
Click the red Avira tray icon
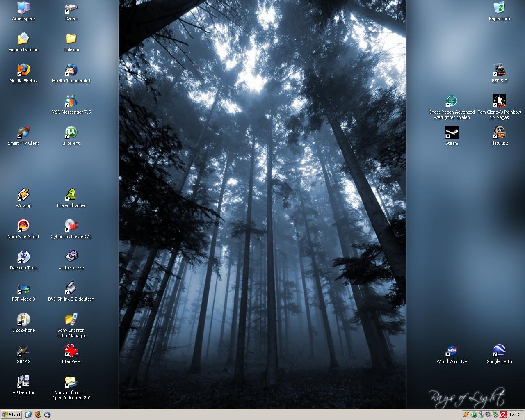pyautogui.click(x=502, y=414)
